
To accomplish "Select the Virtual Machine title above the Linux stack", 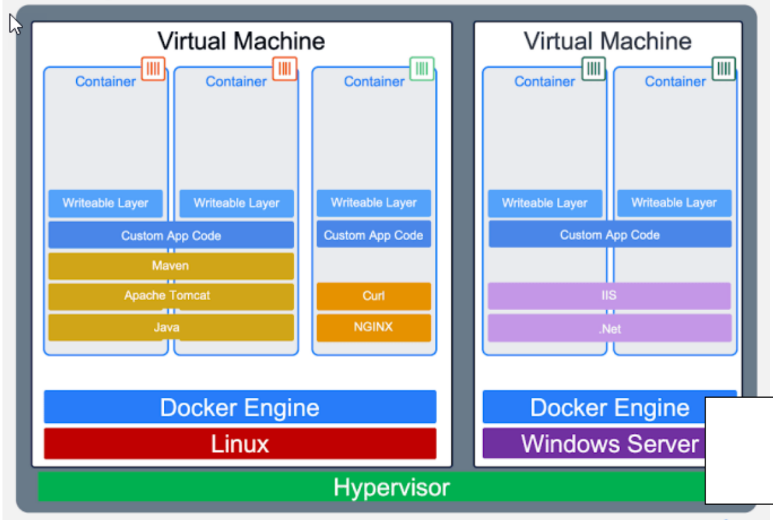I will coord(241,41).
